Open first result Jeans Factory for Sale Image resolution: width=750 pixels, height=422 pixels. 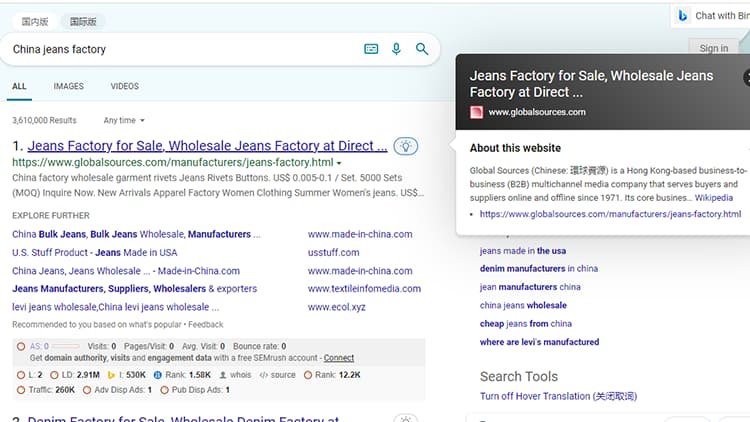click(x=207, y=145)
